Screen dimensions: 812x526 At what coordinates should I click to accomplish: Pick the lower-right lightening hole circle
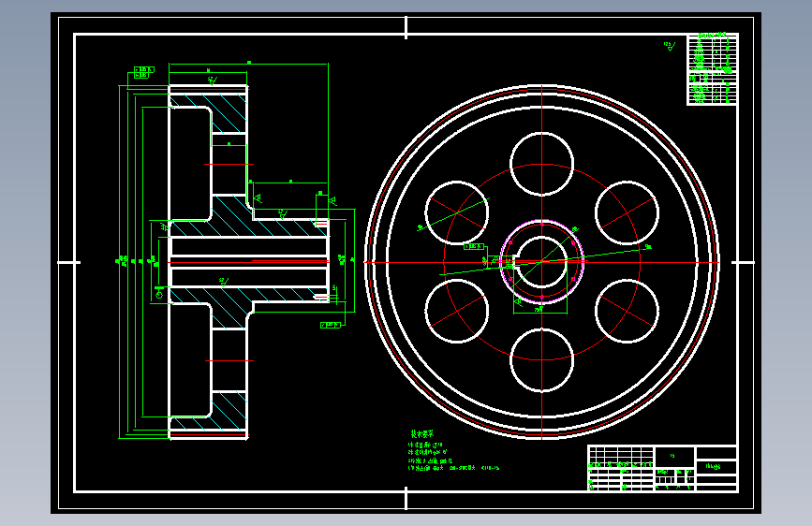627,311
